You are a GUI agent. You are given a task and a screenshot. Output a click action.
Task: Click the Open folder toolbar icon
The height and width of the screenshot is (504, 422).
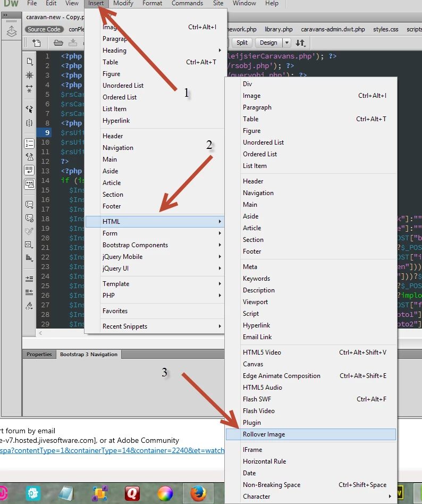pyautogui.click(x=58, y=43)
